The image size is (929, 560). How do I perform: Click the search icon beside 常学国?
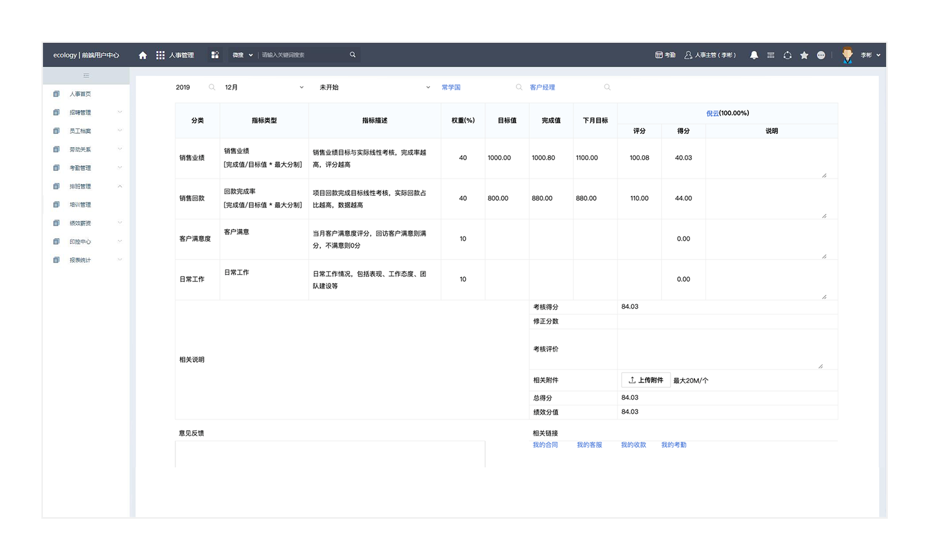pyautogui.click(x=519, y=87)
